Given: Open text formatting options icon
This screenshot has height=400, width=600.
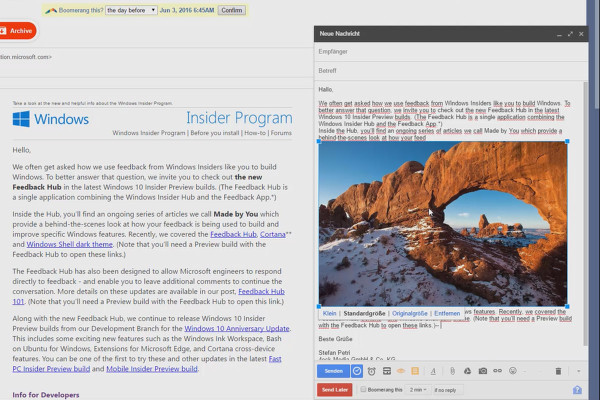Looking at the screenshot, I should coord(433,371).
